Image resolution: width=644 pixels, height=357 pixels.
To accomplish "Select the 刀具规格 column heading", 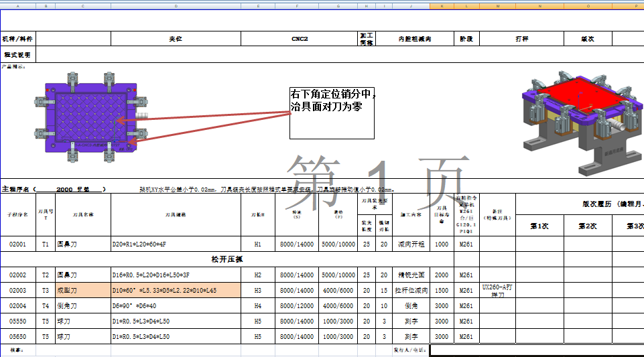I will click(x=176, y=214).
